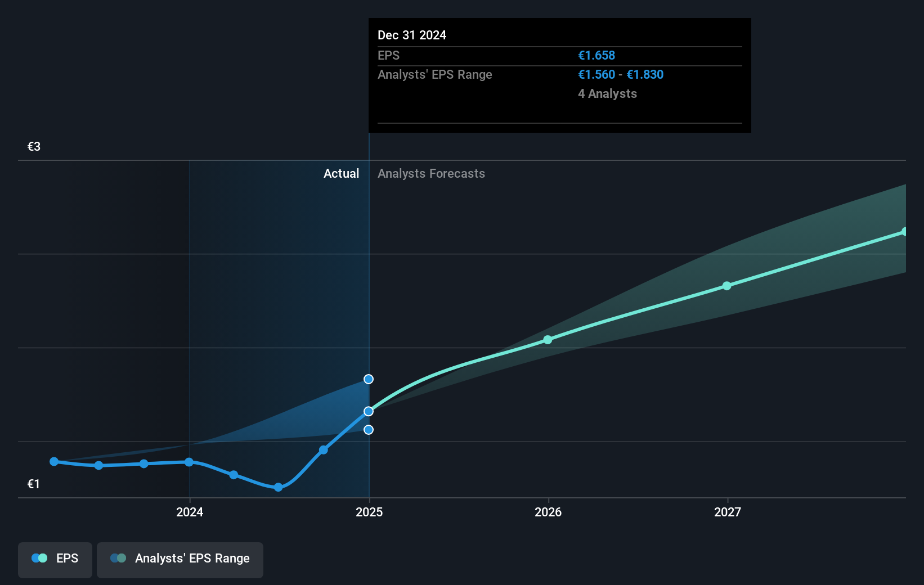924x585 pixels.
Task: Select the blue EPS legend dot icon
Action: click(x=39, y=558)
